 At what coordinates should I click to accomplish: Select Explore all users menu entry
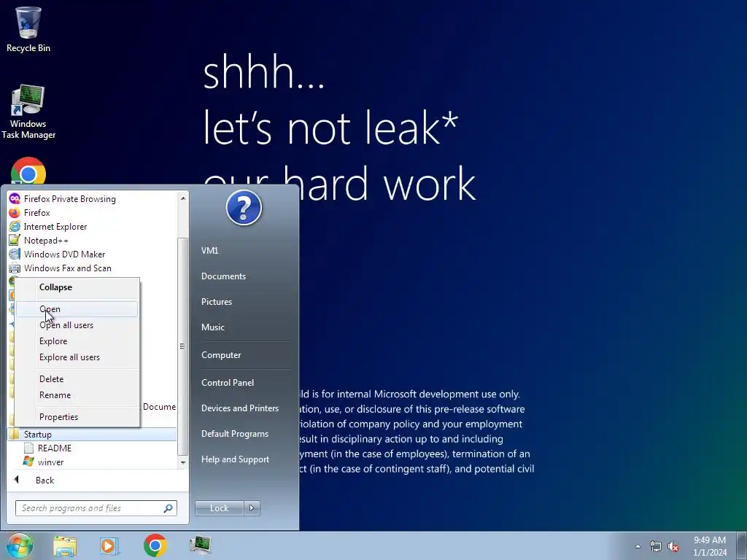[x=77, y=357]
